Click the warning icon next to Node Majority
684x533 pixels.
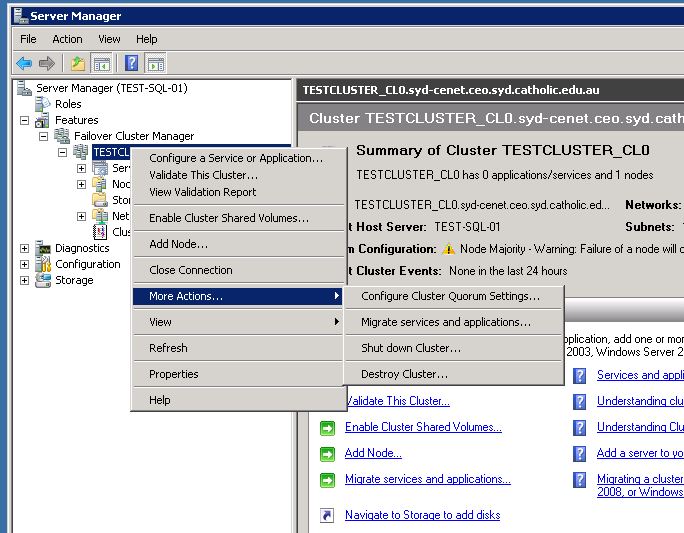448,249
